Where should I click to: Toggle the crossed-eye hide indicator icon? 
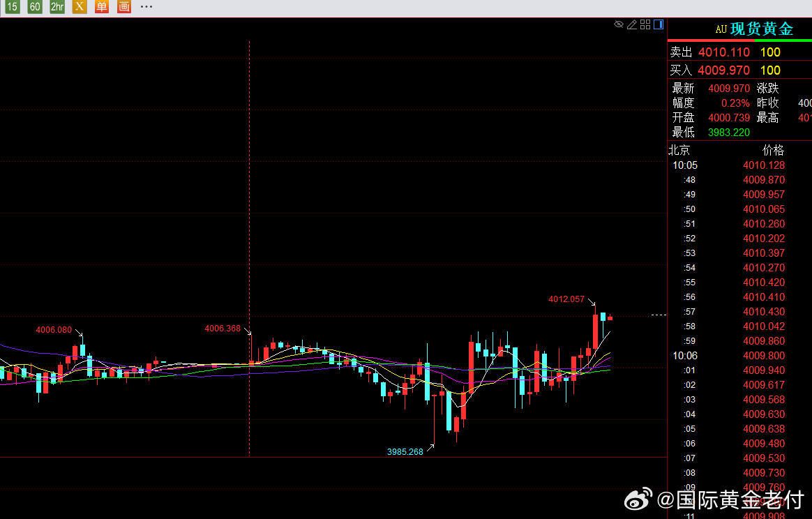tap(618, 24)
